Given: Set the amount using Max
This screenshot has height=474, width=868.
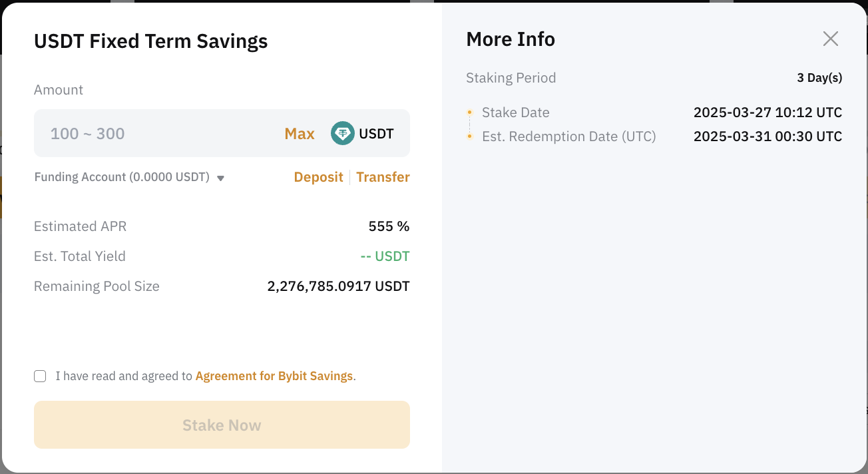Looking at the screenshot, I should click(x=300, y=134).
